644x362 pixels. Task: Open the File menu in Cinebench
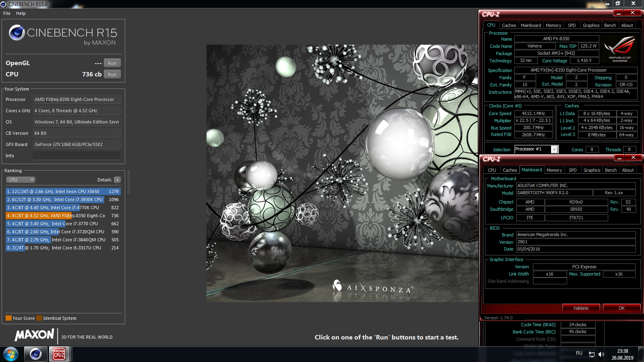7,13
